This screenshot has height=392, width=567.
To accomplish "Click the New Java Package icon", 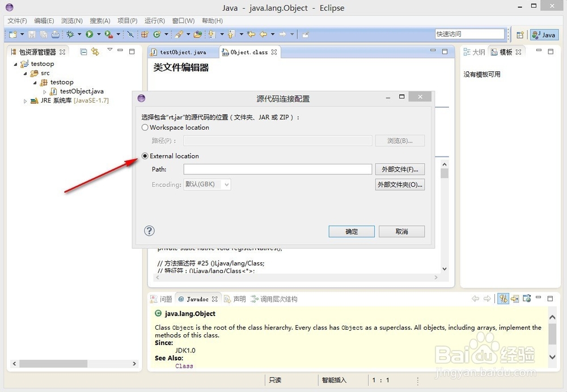I will pyautogui.click(x=145, y=35).
